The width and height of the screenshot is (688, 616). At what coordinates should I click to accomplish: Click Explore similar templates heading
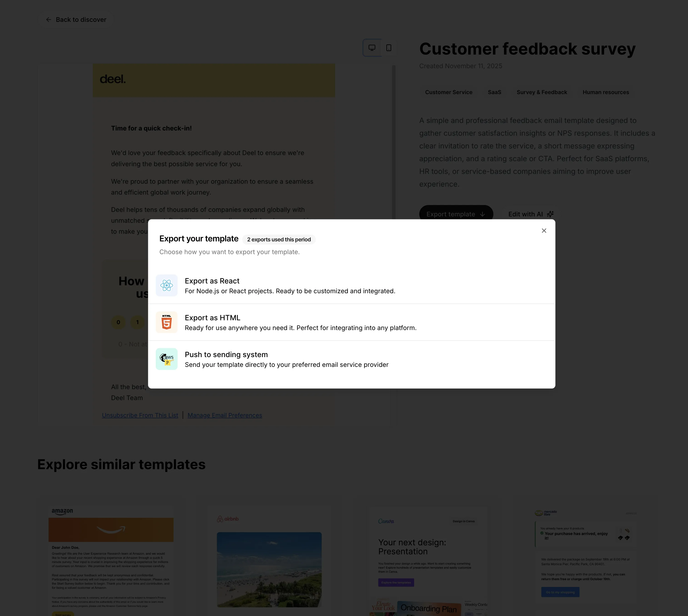pyautogui.click(x=121, y=464)
